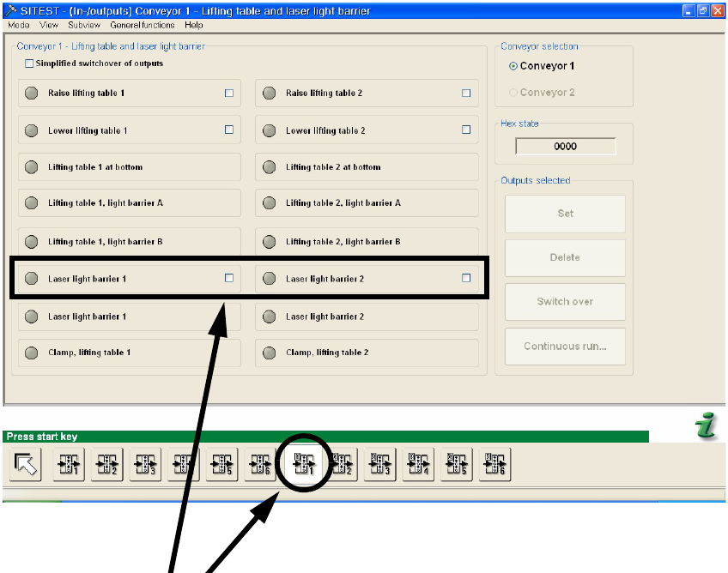
Task: Tick the Laser light barrier 1 output checkbox
Action: tap(229, 277)
